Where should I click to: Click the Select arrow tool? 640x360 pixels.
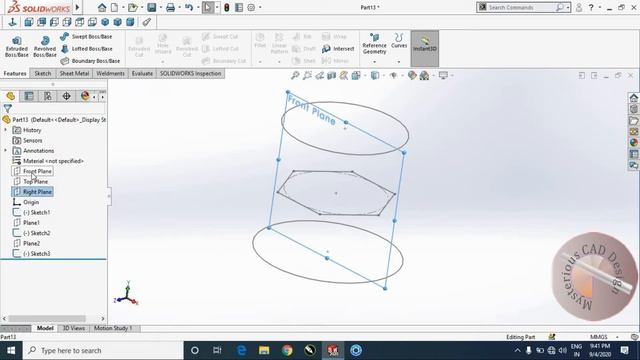pos(208,7)
